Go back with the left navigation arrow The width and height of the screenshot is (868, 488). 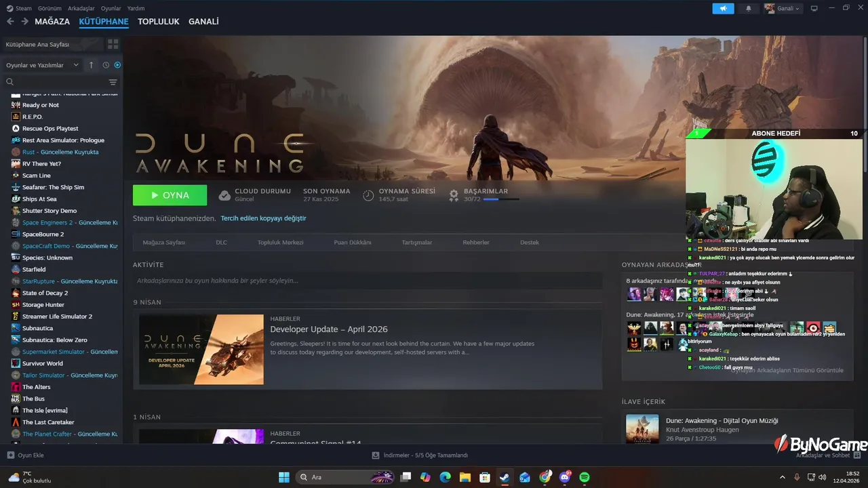10,22
